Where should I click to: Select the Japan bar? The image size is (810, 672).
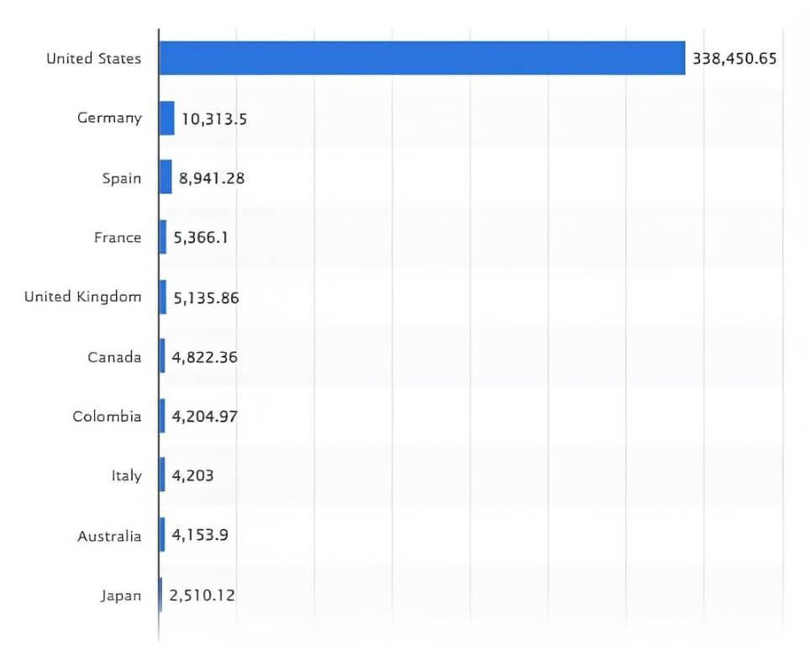pos(160,596)
